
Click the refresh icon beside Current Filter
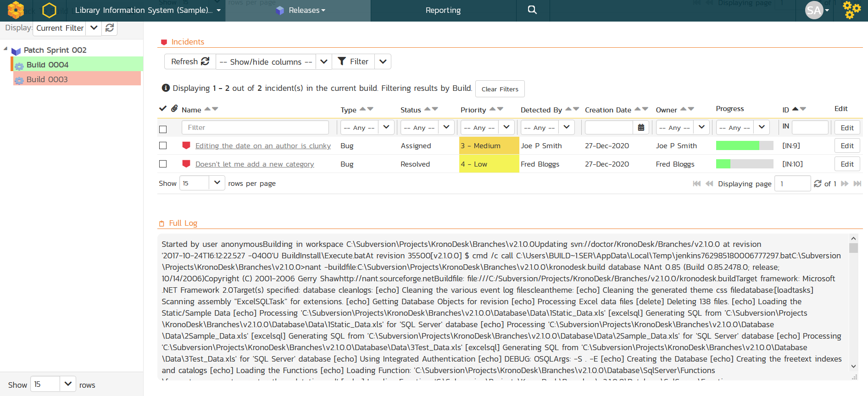tap(110, 28)
